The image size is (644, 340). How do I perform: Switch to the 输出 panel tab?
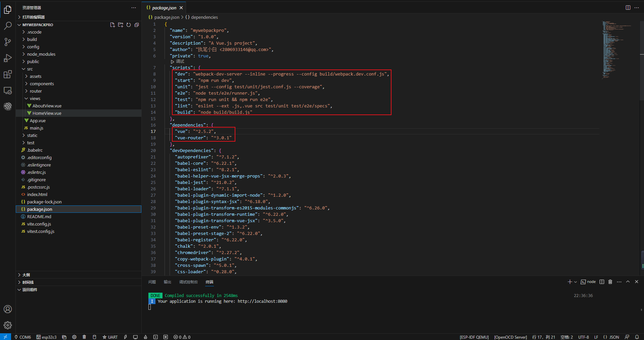167,282
